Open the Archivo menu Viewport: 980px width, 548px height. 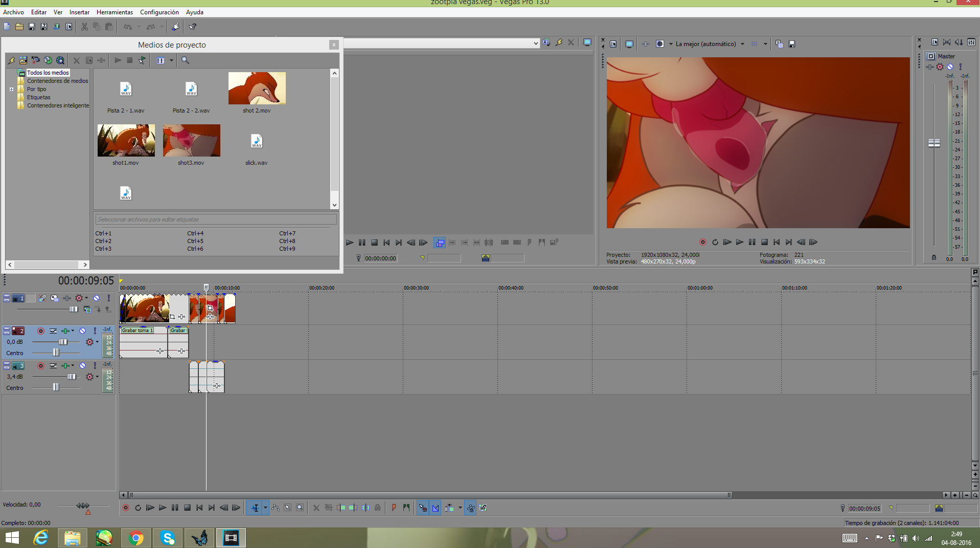(x=13, y=12)
